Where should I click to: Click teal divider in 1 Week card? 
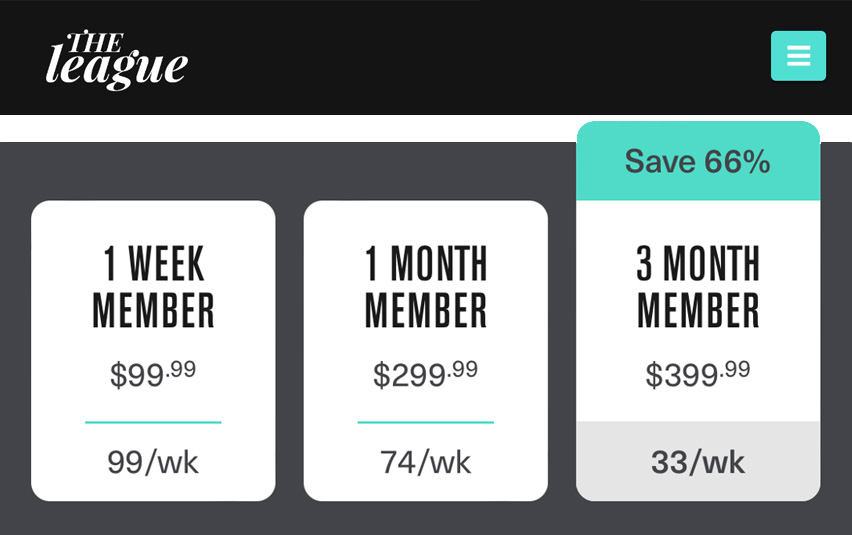click(x=153, y=422)
